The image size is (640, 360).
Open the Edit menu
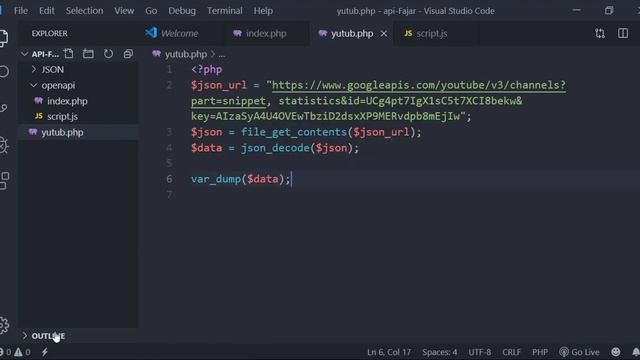[x=47, y=11]
